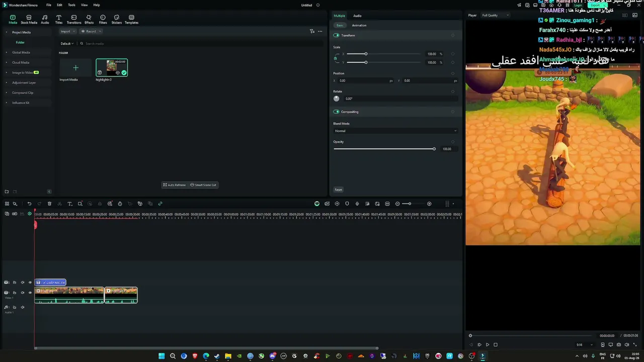The image size is (644, 362).
Task: Mute the Video 1 track
Action: [x=22, y=293]
